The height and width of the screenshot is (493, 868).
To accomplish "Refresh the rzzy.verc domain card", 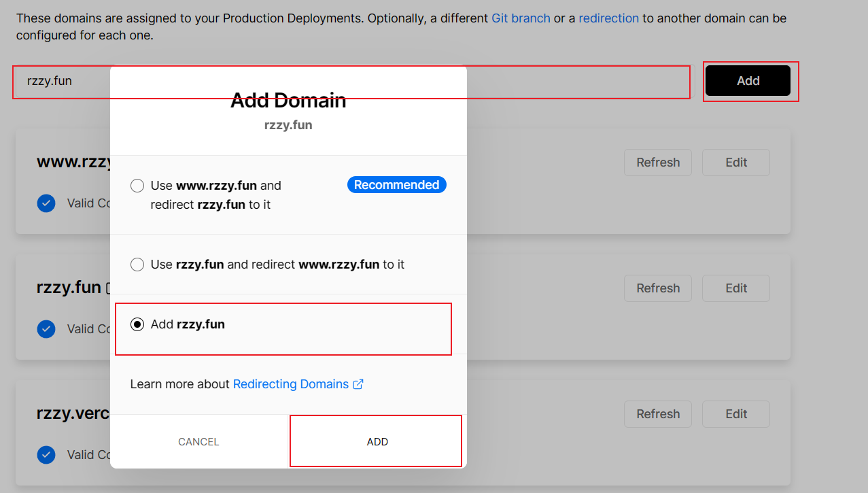I will tap(657, 414).
